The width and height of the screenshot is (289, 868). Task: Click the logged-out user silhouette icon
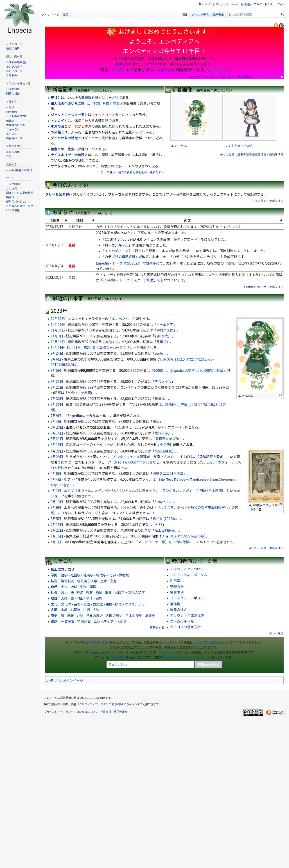200,4
